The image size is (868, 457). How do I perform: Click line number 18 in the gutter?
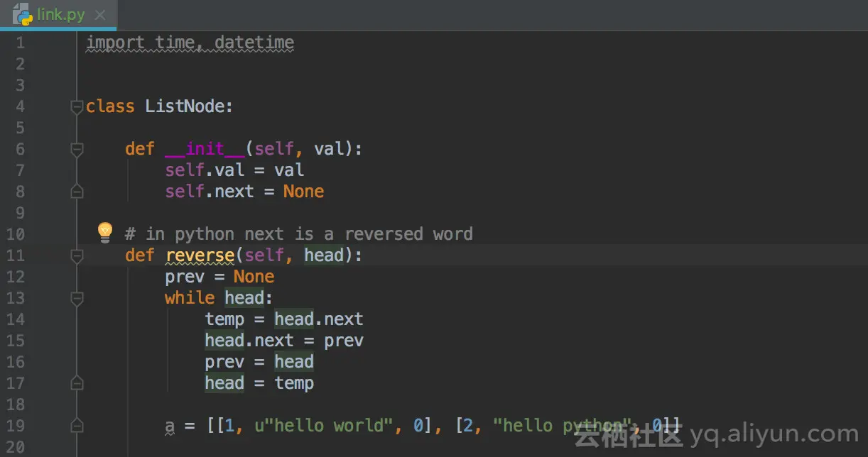pos(16,404)
